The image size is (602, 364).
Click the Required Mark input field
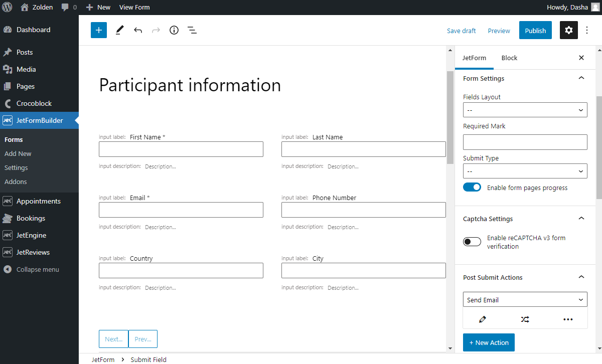[x=525, y=142]
